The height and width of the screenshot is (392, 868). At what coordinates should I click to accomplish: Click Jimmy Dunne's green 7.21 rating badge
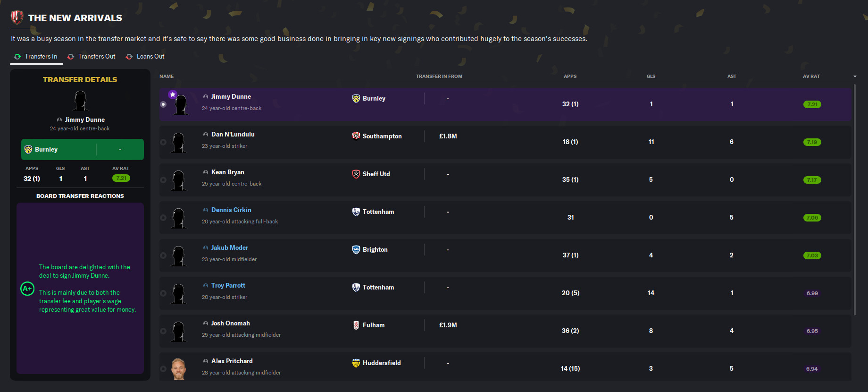coord(812,104)
